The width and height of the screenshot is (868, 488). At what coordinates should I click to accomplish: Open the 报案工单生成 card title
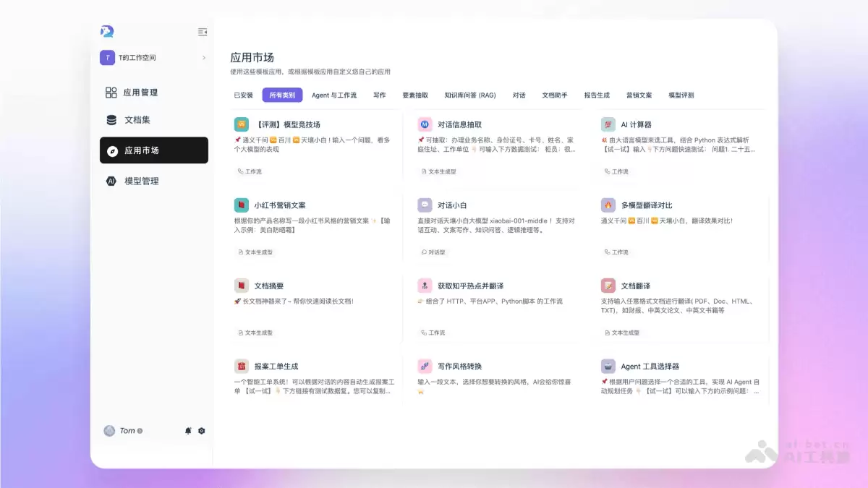[276, 366]
